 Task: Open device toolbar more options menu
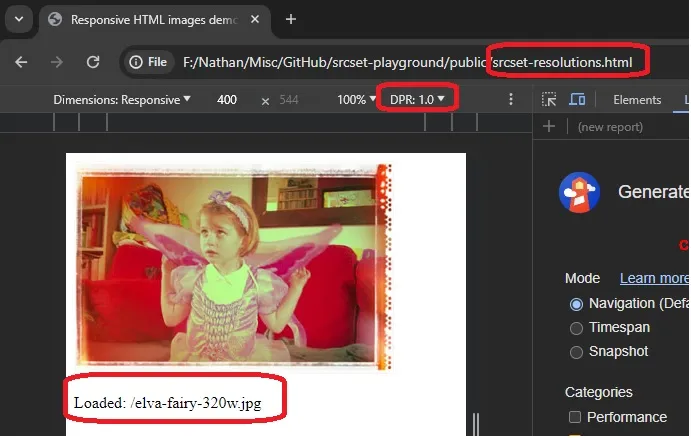[511, 99]
